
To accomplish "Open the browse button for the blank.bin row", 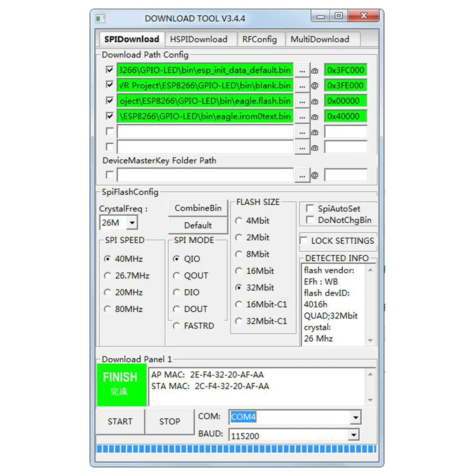I will click(x=302, y=86).
